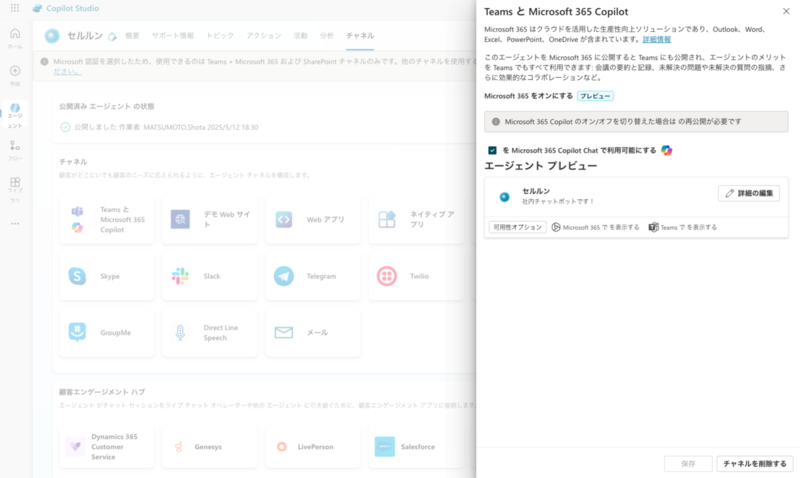Viewport: 800px width, 478px height.
Task: Close the Teams と Microsoft 365 Copilot panel
Action: pos(786,11)
